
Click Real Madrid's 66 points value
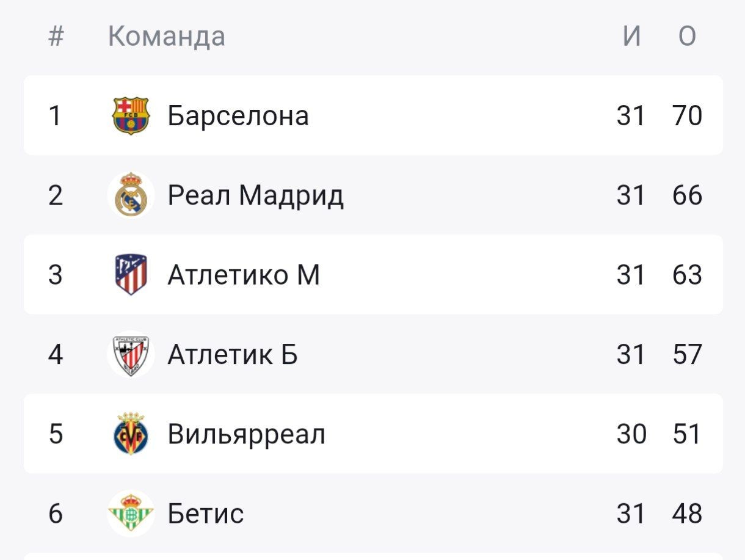click(x=687, y=195)
